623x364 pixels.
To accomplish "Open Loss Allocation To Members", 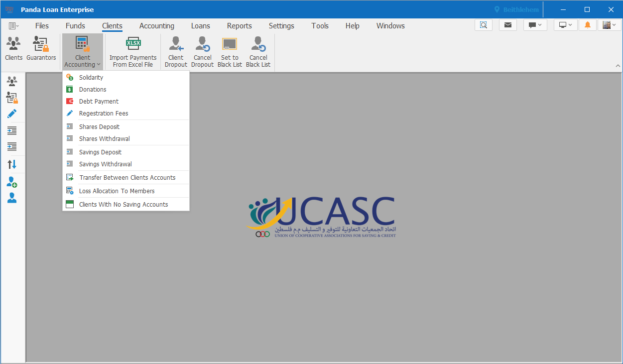I will [x=126, y=191].
